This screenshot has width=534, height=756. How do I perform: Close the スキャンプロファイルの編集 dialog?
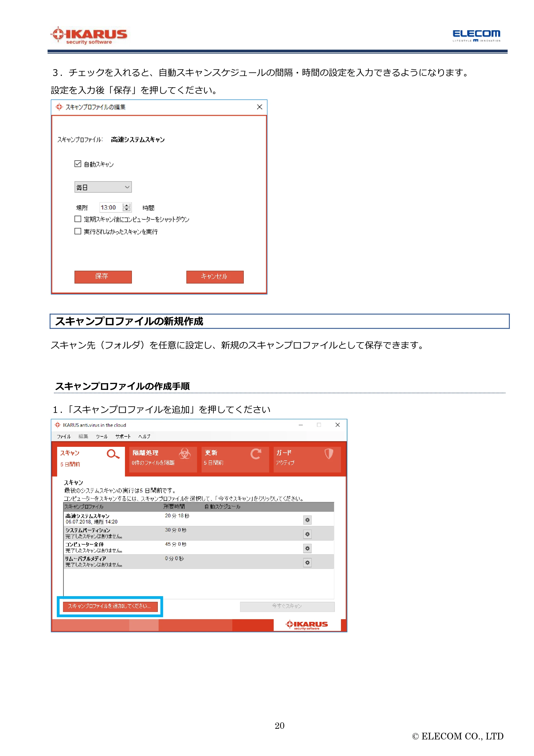[259, 107]
